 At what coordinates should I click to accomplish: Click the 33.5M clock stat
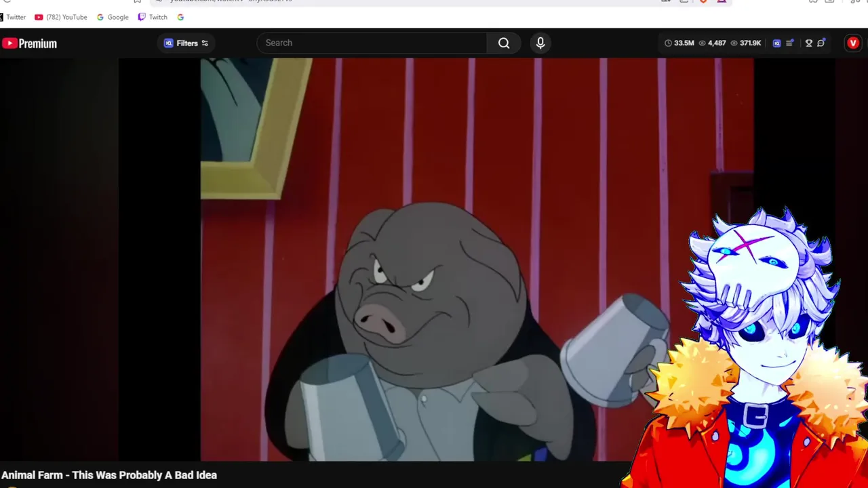click(679, 43)
